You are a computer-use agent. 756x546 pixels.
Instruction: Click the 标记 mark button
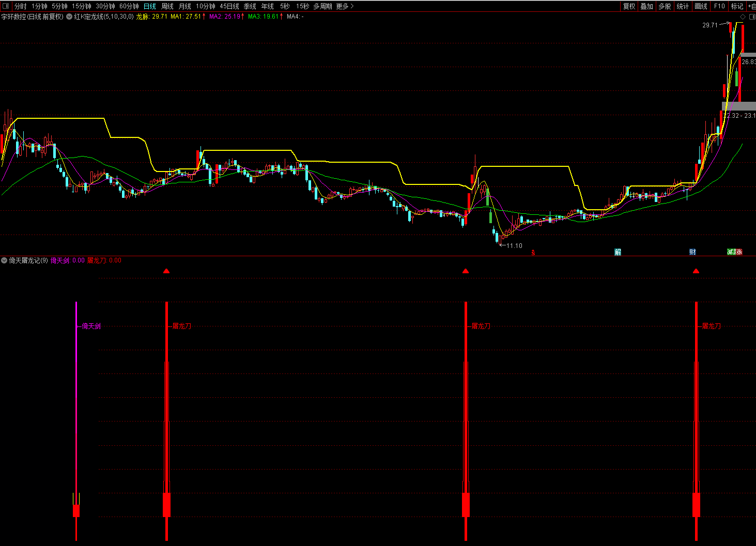(x=737, y=6)
